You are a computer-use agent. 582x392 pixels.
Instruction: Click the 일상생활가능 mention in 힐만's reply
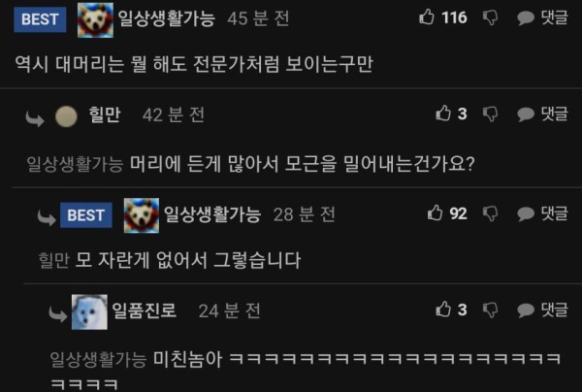(75, 164)
